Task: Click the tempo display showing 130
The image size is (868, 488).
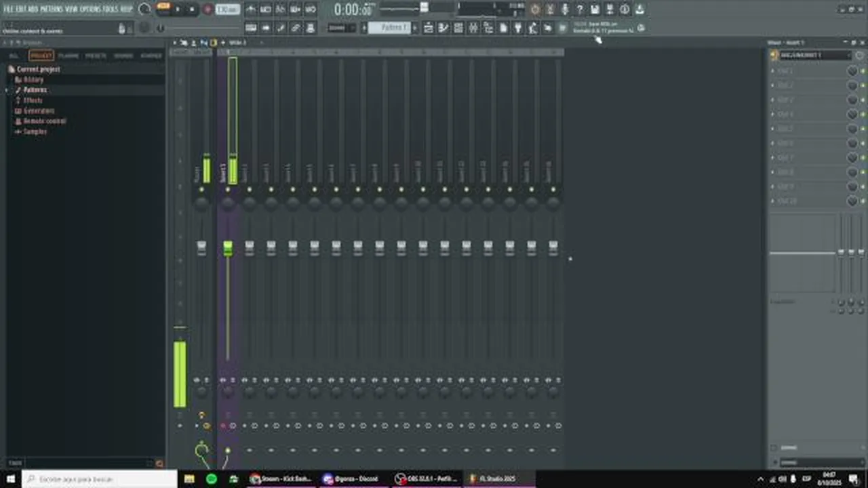Action: pyautogui.click(x=228, y=9)
